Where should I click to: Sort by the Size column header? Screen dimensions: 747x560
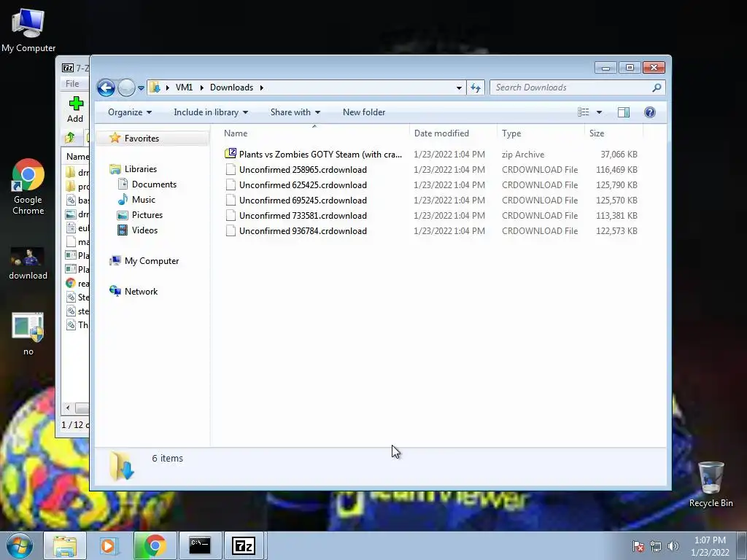point(614,133)
